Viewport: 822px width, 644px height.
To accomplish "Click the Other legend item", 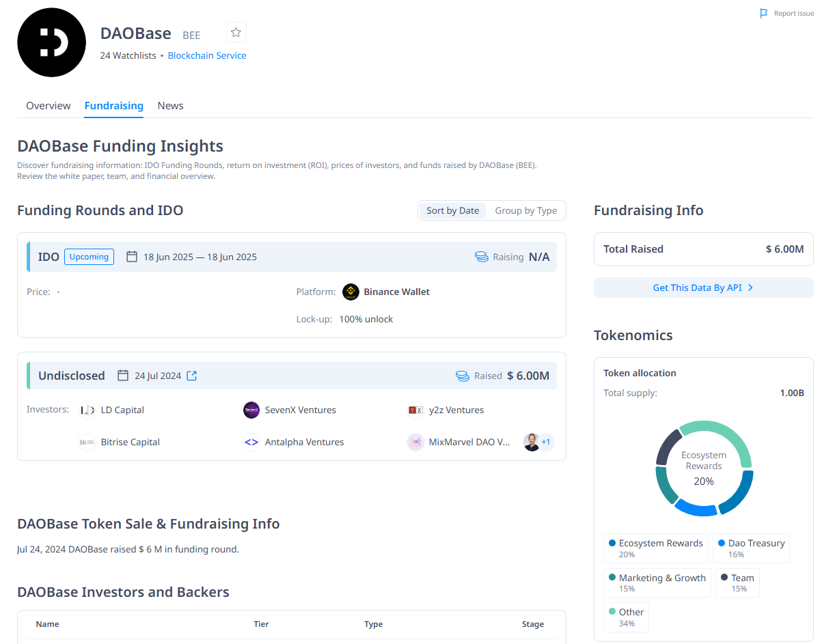I will coord(626,617).
